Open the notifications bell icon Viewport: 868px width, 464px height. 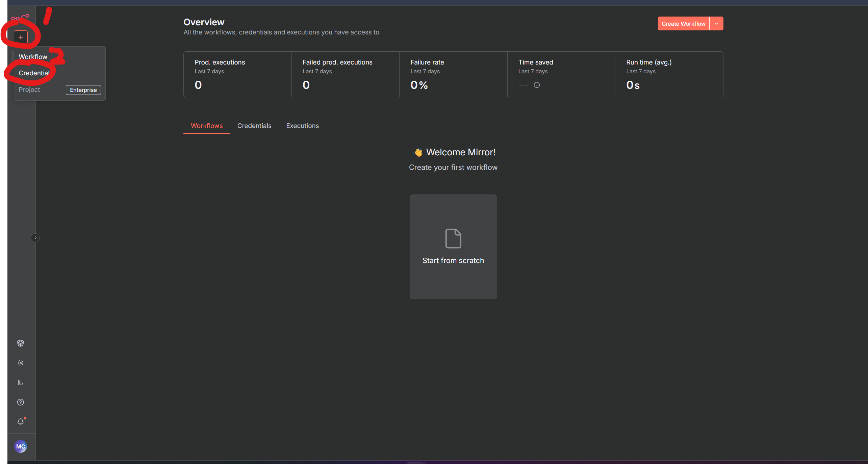coord(21,421)
